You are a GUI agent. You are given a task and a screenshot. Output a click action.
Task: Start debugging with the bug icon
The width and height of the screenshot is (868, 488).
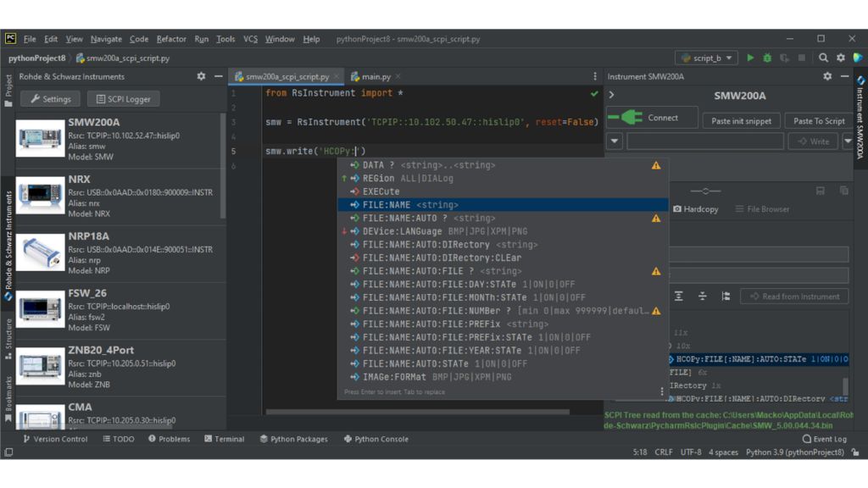click(767, 58)
